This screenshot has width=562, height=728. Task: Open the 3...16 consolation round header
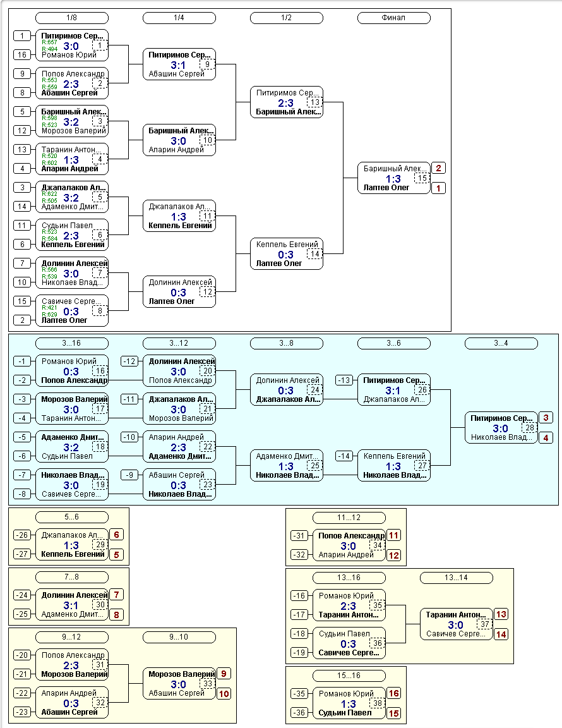[72, 343]
